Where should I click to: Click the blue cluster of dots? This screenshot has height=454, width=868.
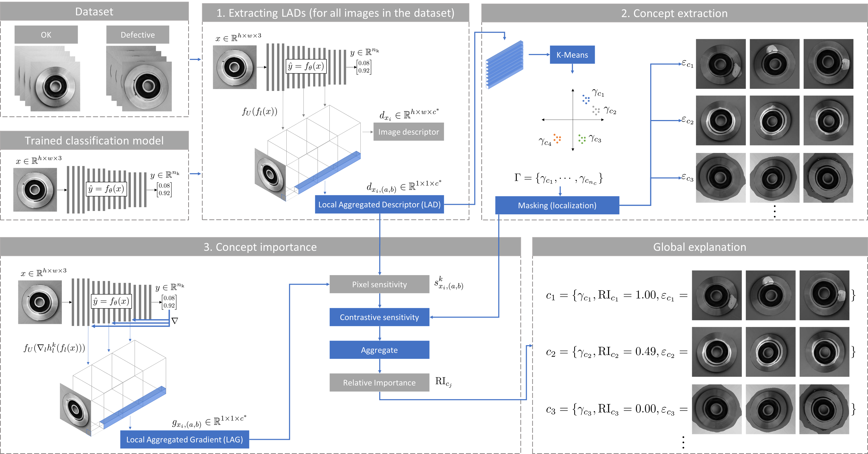point(586,99)
